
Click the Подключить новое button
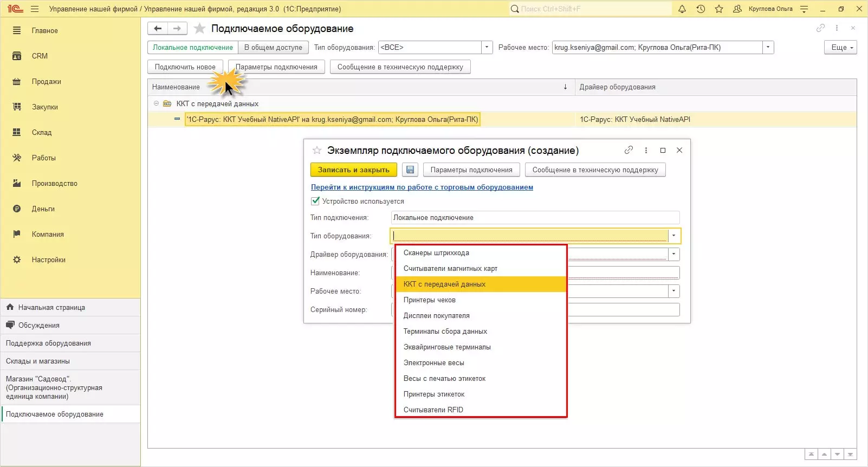point(185,67)
